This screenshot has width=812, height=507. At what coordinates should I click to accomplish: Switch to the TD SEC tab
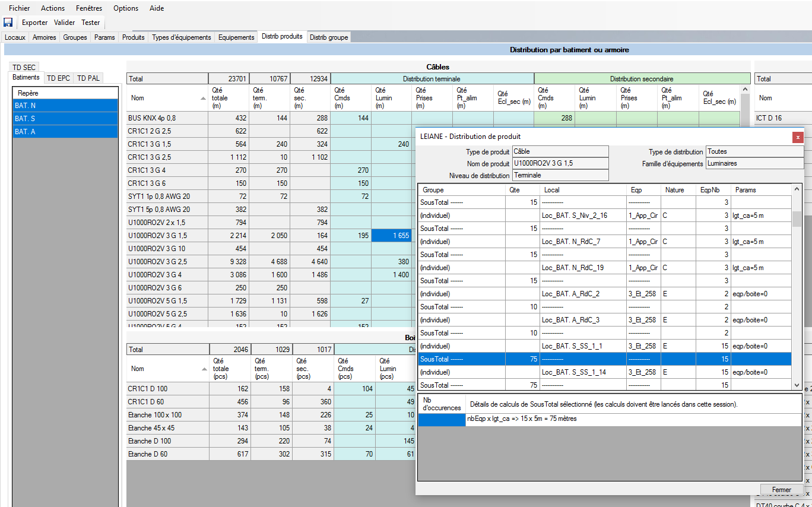pos(24,68)
